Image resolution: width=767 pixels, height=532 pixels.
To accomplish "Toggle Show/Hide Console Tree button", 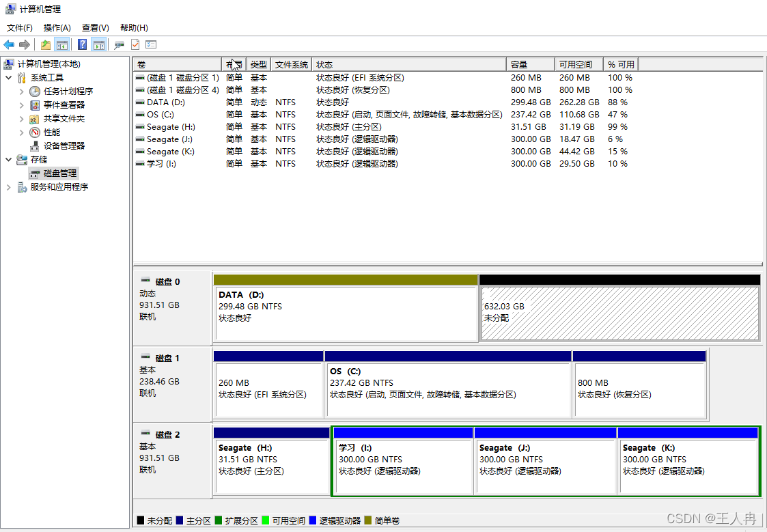I will point(62,44).
